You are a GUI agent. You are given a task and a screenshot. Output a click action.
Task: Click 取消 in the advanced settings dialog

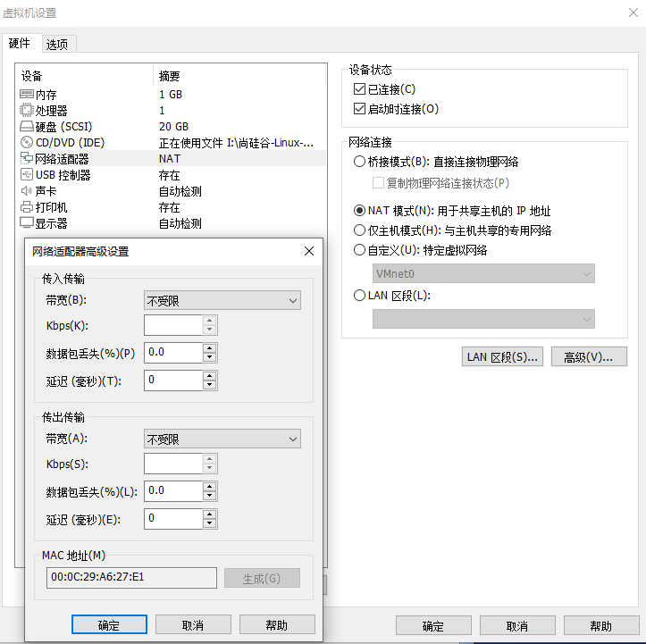point(193,624)
